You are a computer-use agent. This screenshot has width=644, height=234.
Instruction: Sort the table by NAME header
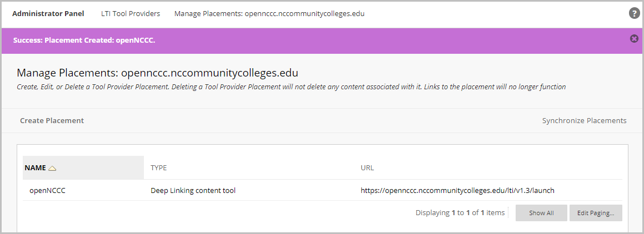point(36,167)
